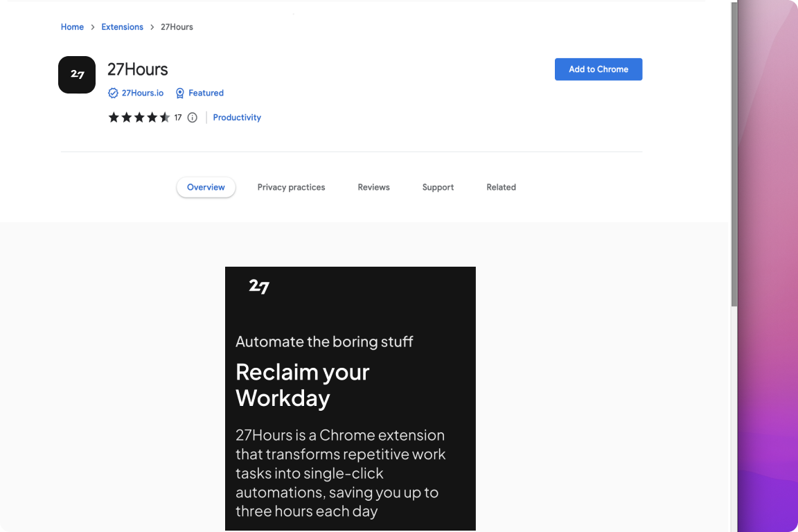Click the verified publisher badge icon
798x532 pixels.
(113, 93)
